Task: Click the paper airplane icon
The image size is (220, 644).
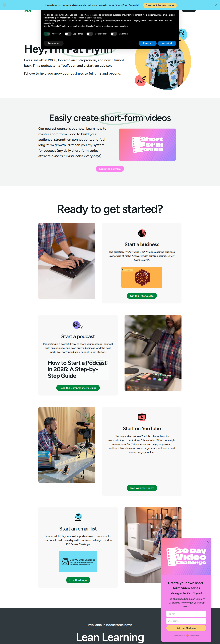Action: 141,80
